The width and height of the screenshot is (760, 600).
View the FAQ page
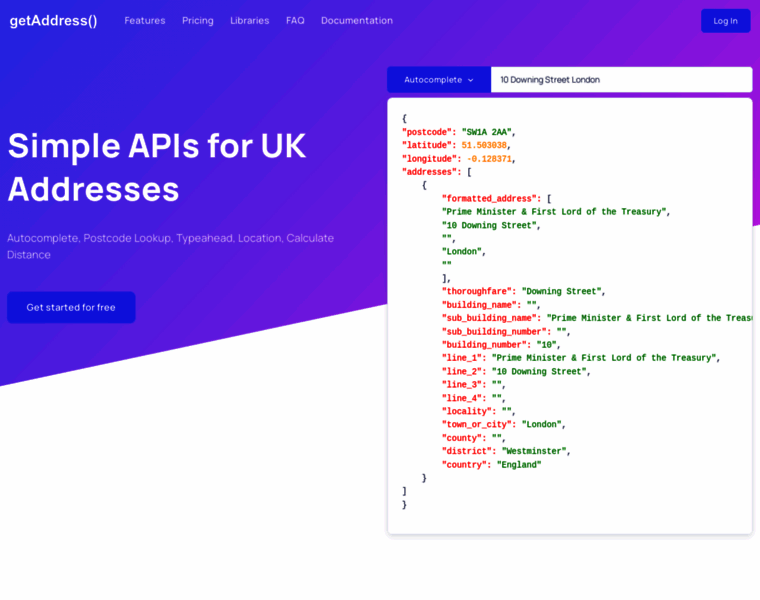coord(295,21)
